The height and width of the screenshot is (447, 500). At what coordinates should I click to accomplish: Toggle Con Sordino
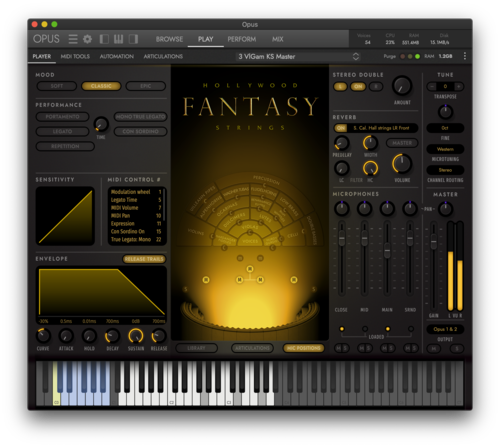click(140, 131)
